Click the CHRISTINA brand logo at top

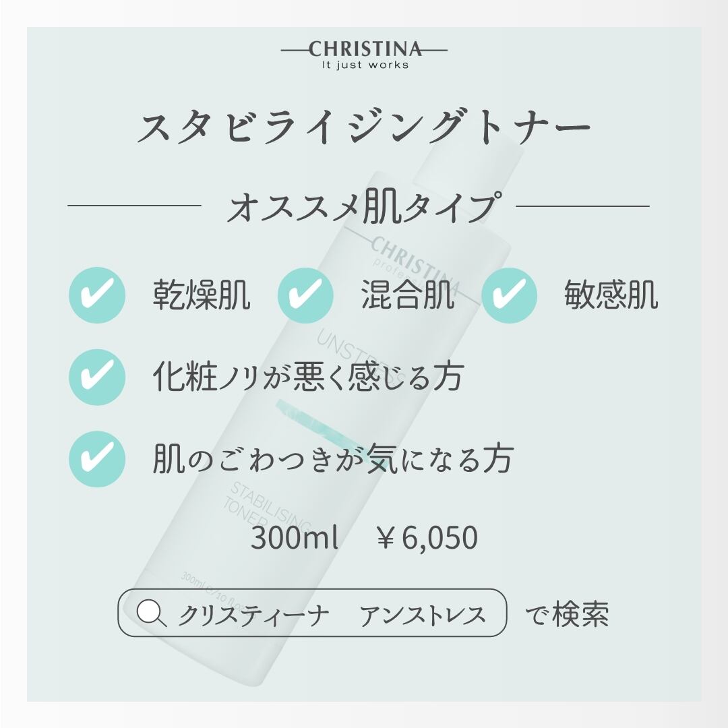pyautogui.click(x=363, y=49)
